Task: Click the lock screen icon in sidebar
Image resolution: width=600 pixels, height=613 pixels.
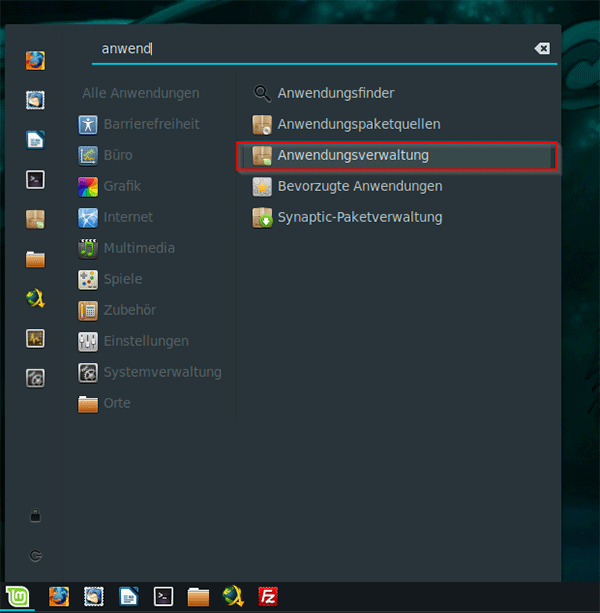Action: click(x=36, y=516)
